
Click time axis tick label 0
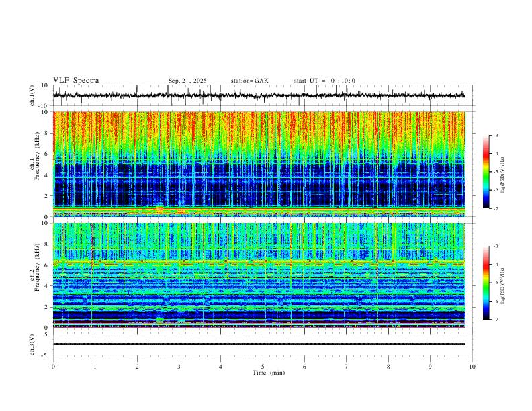click(53, 367)
